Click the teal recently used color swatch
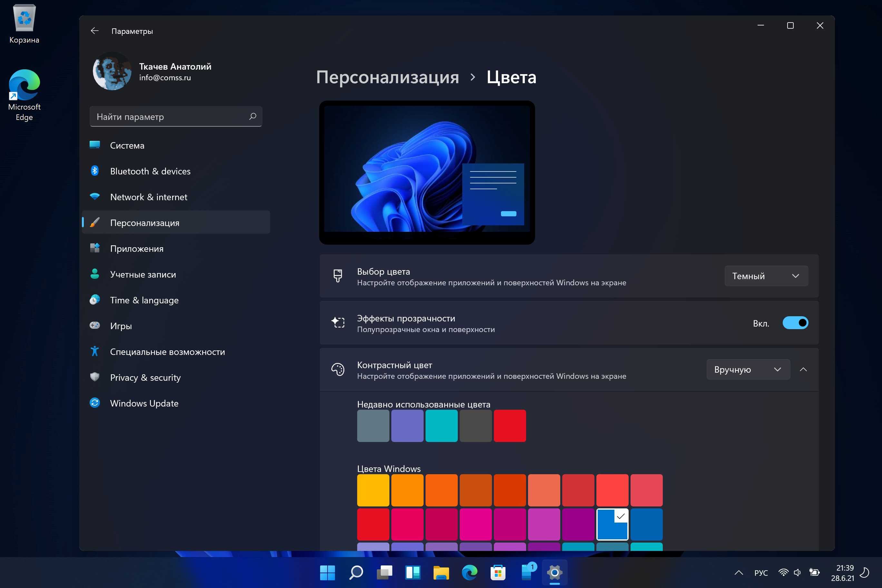 441,426
